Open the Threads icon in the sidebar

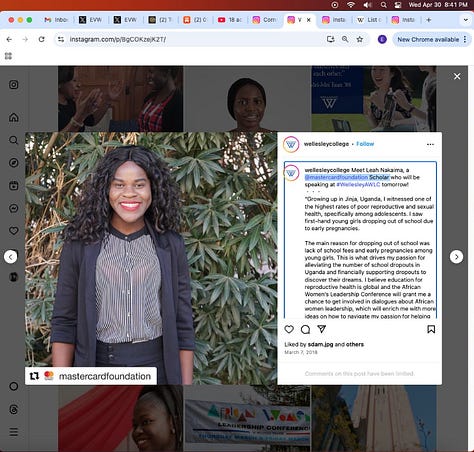pos(14,409)
